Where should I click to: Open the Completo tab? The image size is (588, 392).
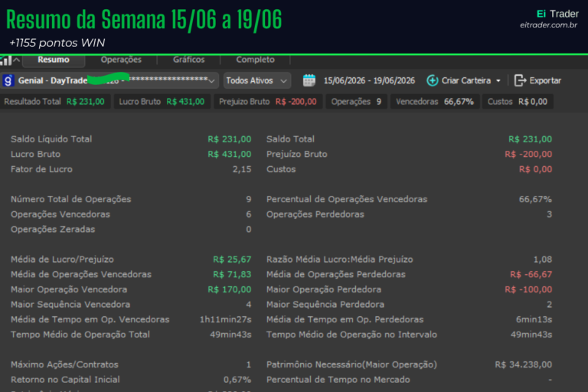256,60
